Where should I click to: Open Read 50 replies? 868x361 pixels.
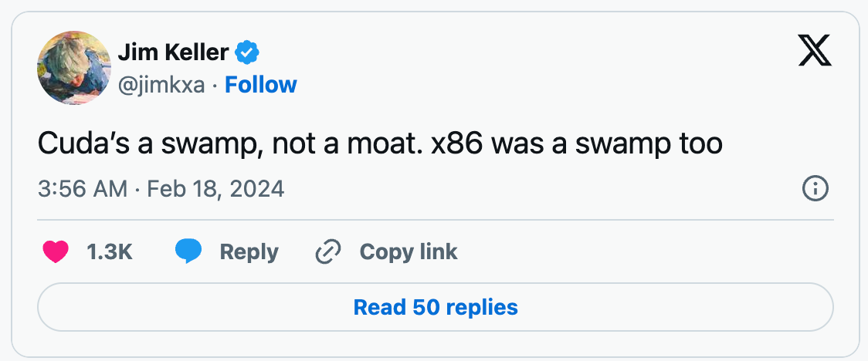tap(436, 307)
